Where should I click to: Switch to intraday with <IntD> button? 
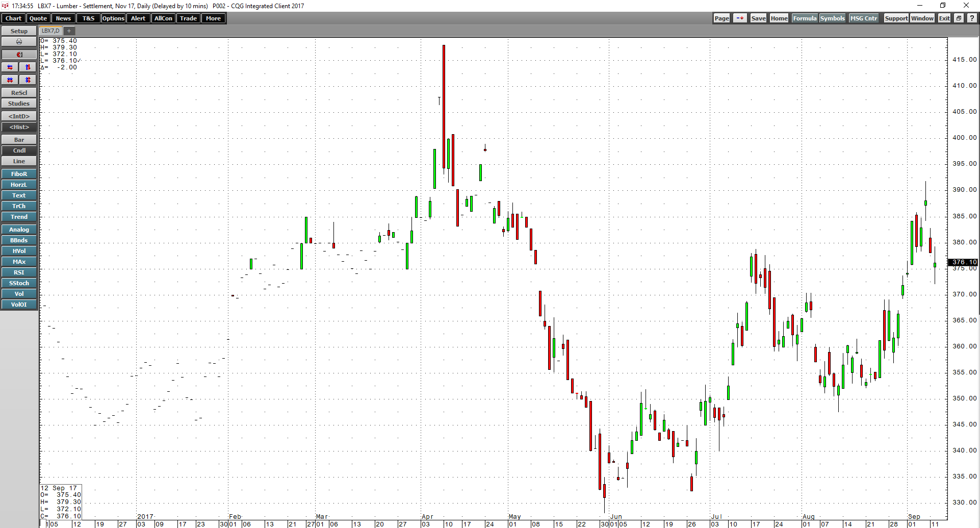19,116
